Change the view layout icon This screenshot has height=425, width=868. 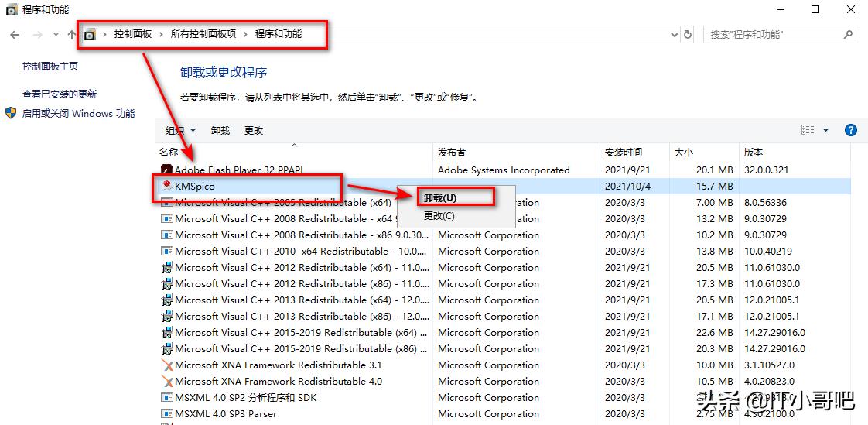point(808,130)
